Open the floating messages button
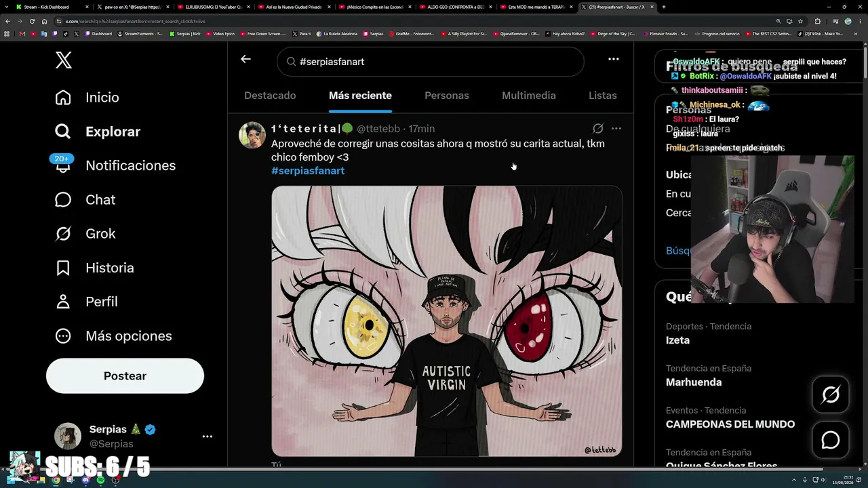This screenshot has height=488, width=868. click(x=831, y=441)
